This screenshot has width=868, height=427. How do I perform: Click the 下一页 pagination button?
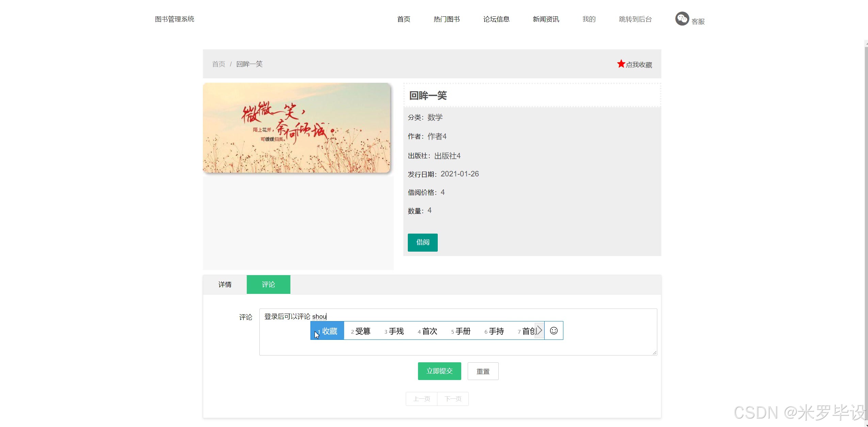click(453, 399)
